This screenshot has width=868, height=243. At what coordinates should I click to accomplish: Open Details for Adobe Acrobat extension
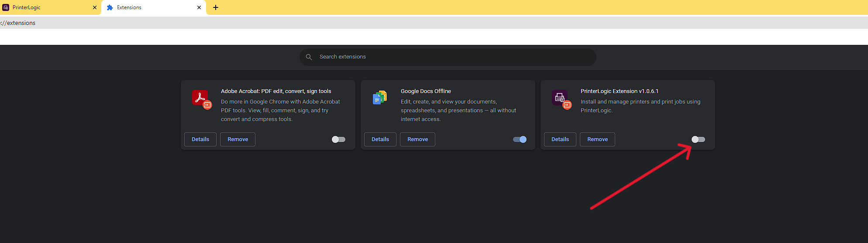point(200,139)
